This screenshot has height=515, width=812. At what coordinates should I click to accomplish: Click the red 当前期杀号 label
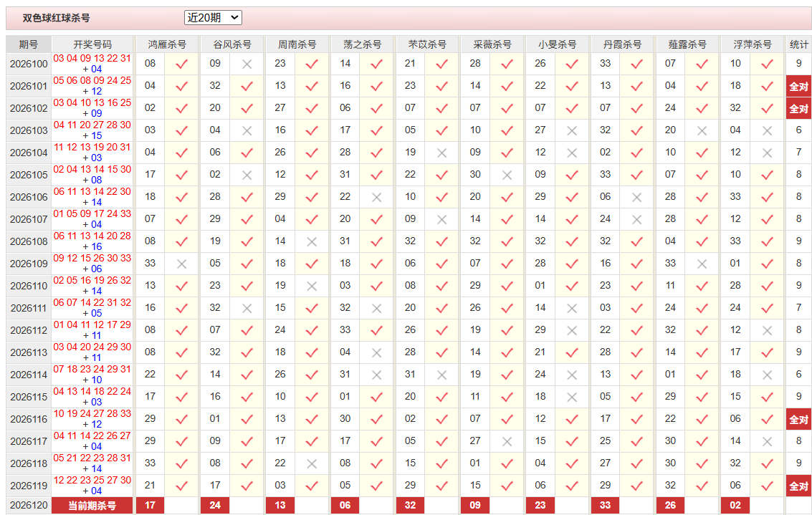[92, 506]
